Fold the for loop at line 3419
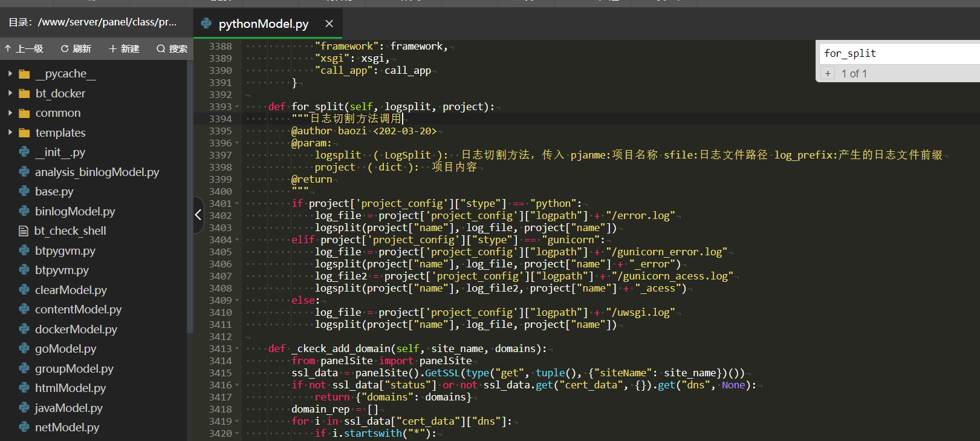 [237, 422]
